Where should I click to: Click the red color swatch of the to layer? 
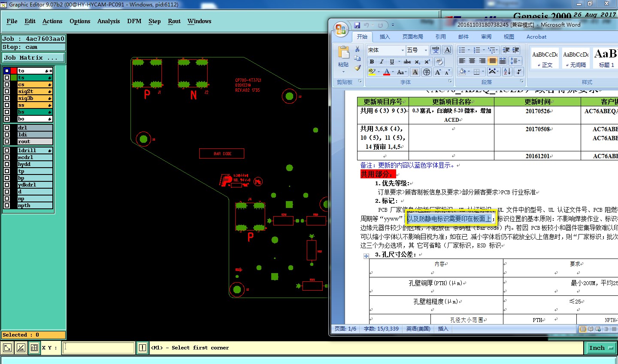pyautogui.click(x=14, y=71)
